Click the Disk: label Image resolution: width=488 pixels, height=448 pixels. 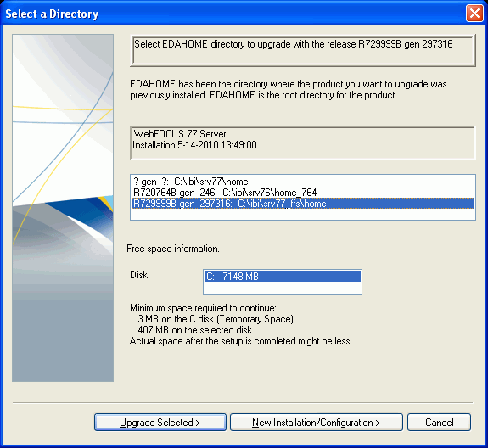point(140,275)
